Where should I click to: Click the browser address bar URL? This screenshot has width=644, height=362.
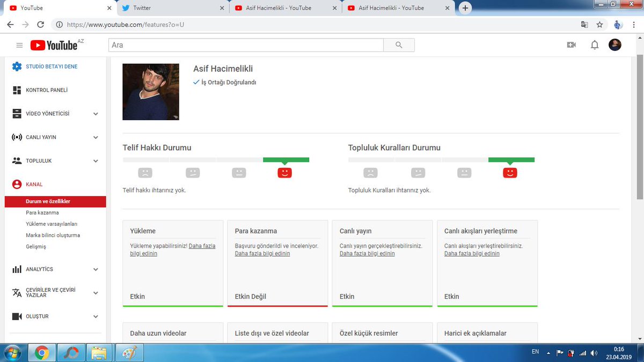(126, 24)
